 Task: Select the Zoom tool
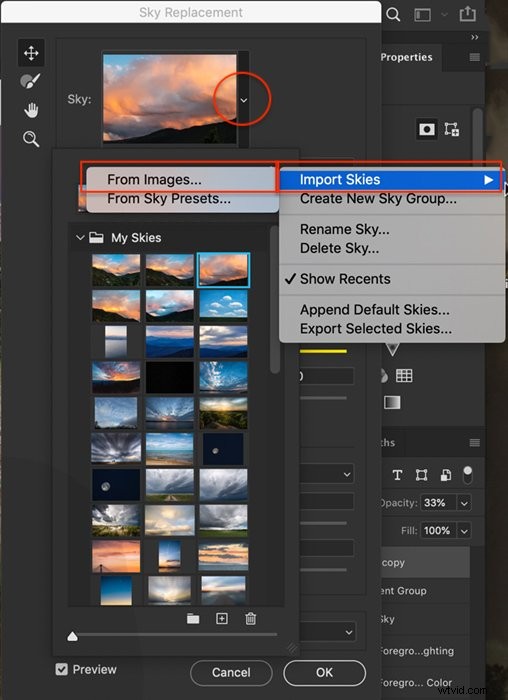(31, 139)
